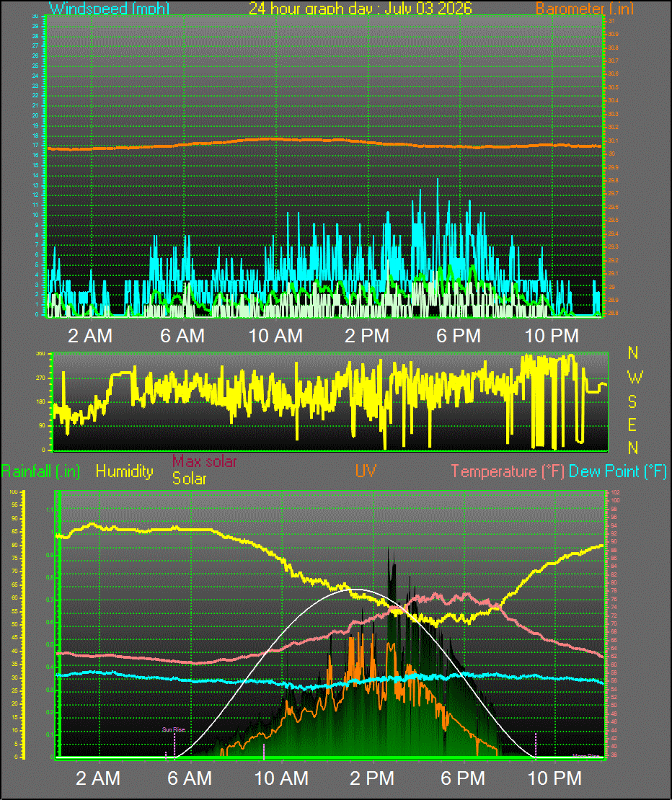
Task: Click '10 AM' under the wind speed graph
Action: [275, 336]
